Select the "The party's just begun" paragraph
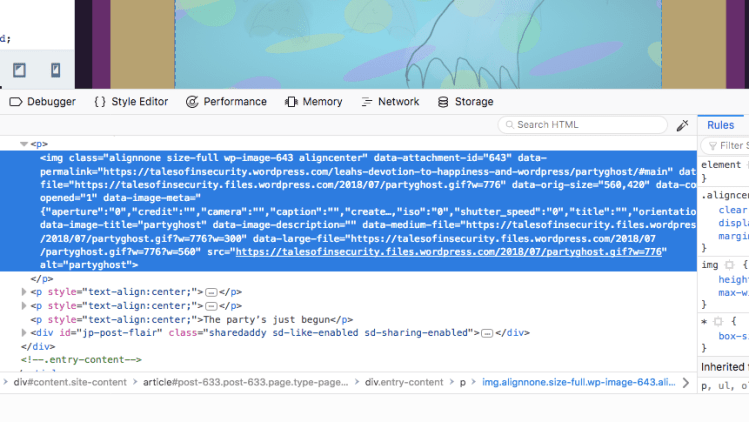The height and width of the screenshot is (422, 749). [x=192, y=320]
